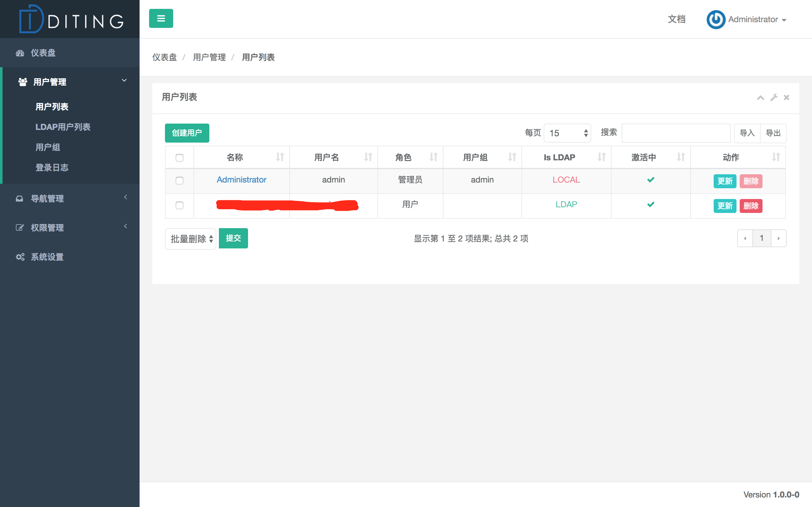Viewport: 812px width, 507px height.
Task: Sort table by 名称 column sort icon
Action: [x=280, y=157]
